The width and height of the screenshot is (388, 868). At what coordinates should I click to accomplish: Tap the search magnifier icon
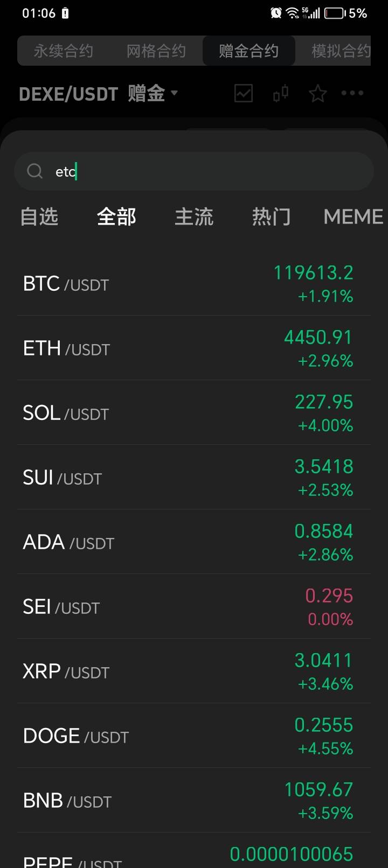35,171
